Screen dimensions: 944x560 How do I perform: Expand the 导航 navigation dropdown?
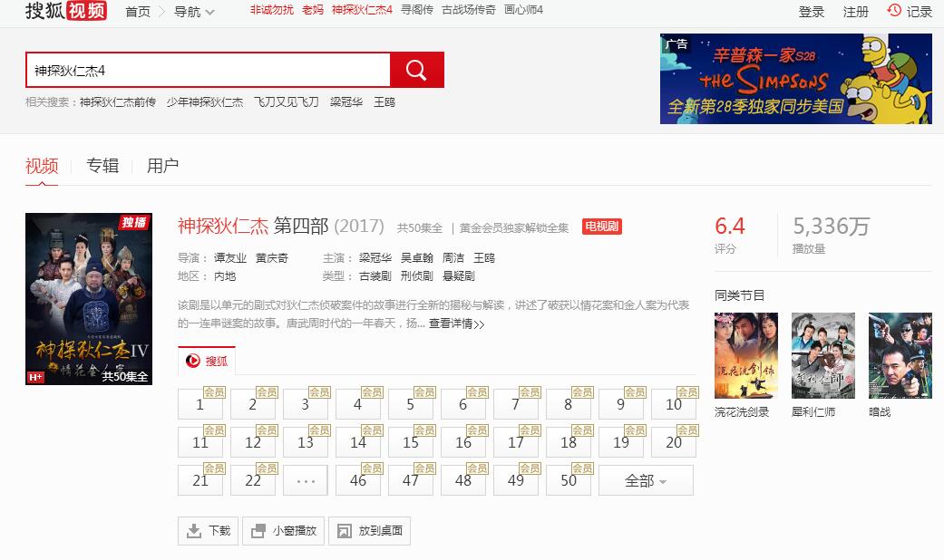tap(194, 12)
